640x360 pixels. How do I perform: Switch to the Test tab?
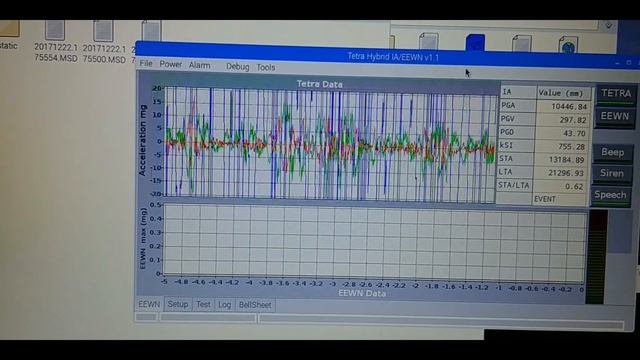pos(203,304)
